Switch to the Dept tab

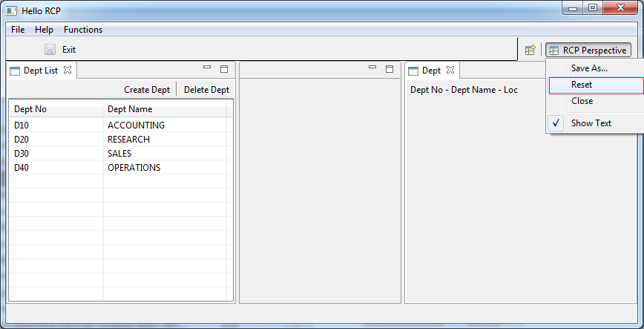tap(431, 71)
